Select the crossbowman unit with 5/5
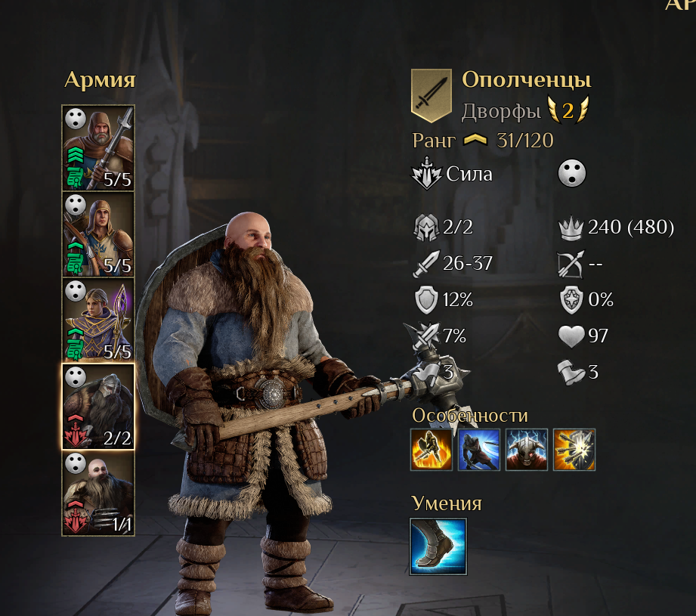The height and width of the screenshot is (616, 696). click(98, 234)
